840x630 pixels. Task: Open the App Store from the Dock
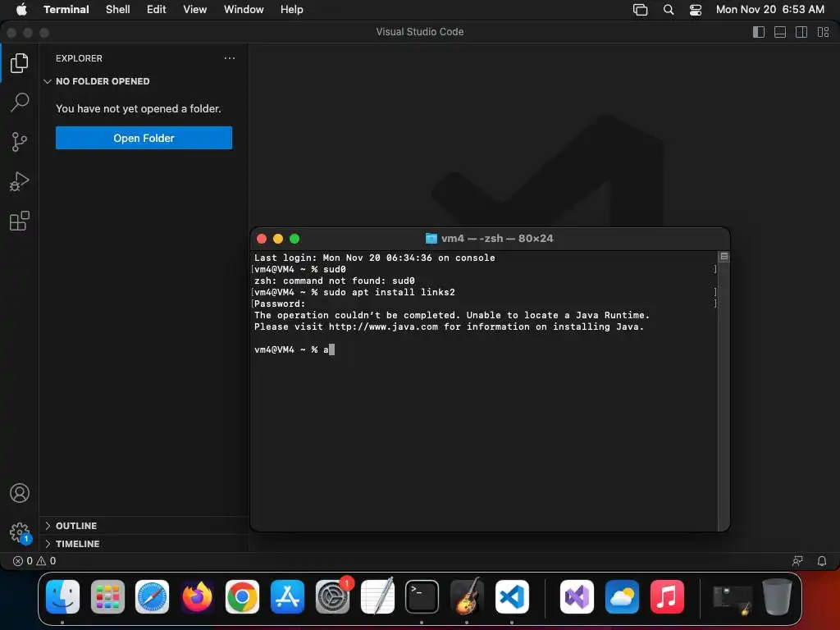click(287, 597)
